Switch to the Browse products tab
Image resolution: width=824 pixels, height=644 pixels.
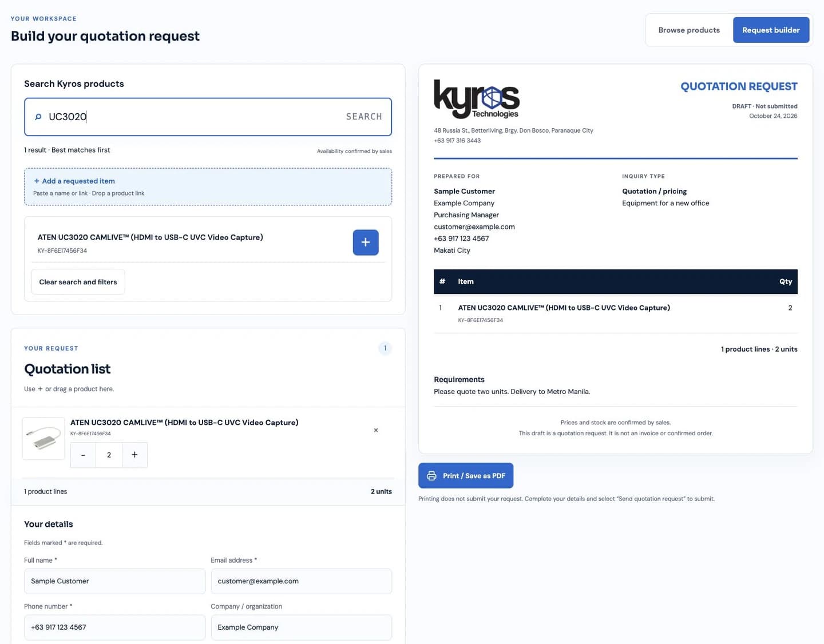[x=689, y=30]
